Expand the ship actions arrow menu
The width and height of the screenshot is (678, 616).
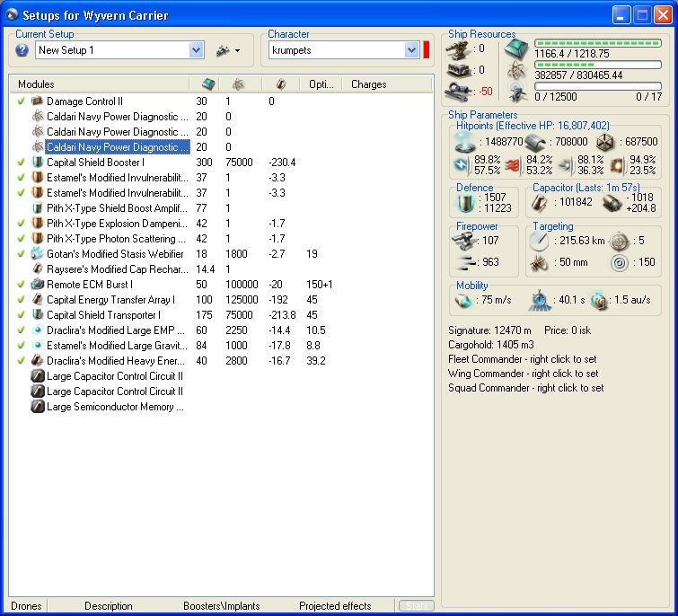pos(237,51)
